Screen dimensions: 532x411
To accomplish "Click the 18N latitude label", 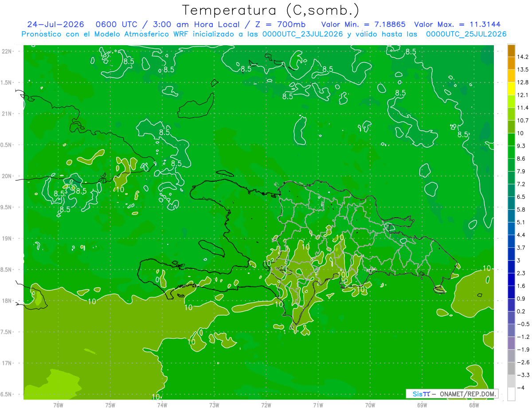I will tap(6, 301).
